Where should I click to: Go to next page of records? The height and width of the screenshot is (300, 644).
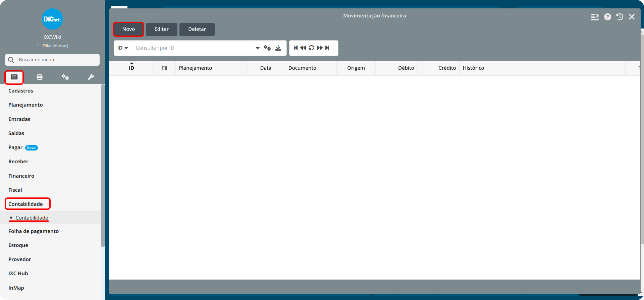tap(320, 48)
